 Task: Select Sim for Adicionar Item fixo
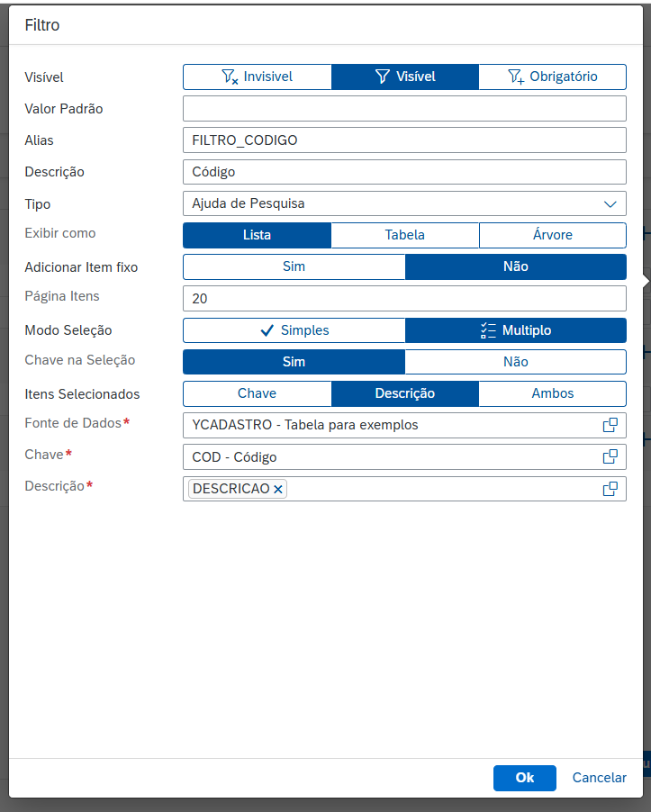point(294,266)
